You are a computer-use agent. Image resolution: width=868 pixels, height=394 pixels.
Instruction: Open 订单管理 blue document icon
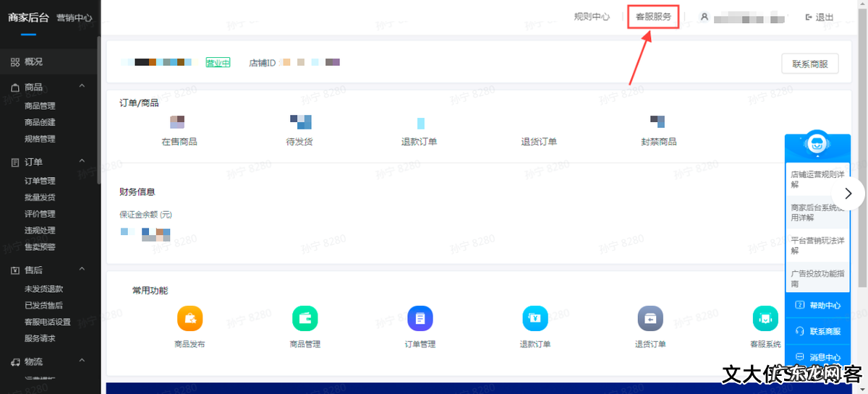420,318
